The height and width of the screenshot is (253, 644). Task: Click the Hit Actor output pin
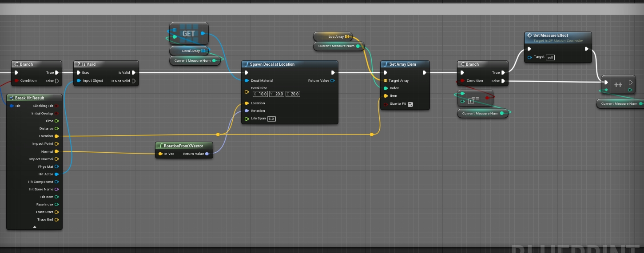coord(56,174)
